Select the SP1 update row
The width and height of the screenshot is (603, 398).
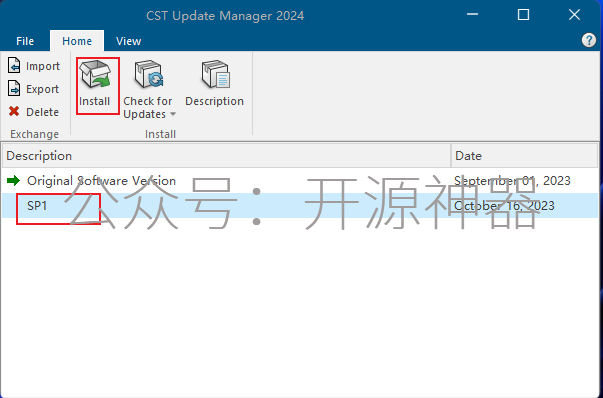300,206
